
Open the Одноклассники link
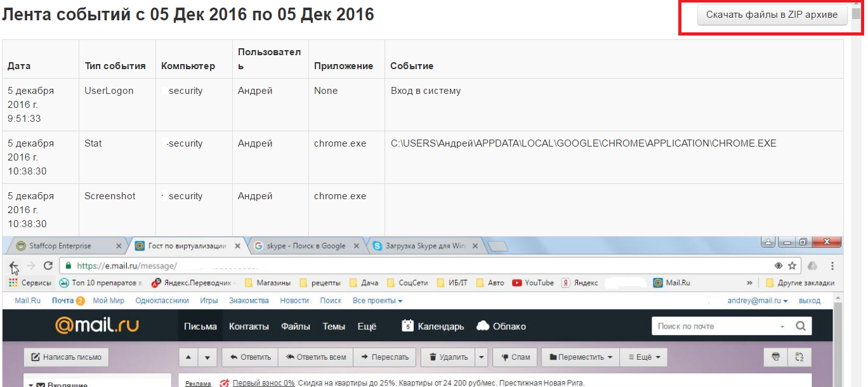coord(162,301)
